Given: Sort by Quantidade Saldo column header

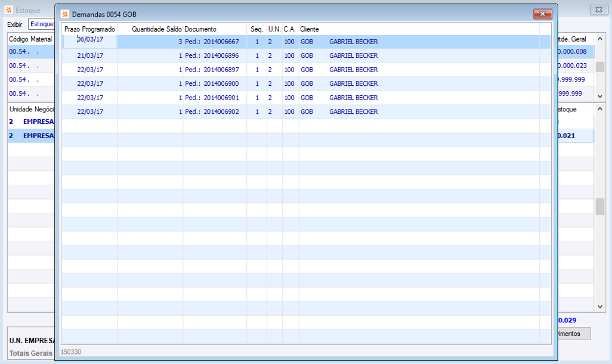Looking at the screenshot, I should point(150,29).
